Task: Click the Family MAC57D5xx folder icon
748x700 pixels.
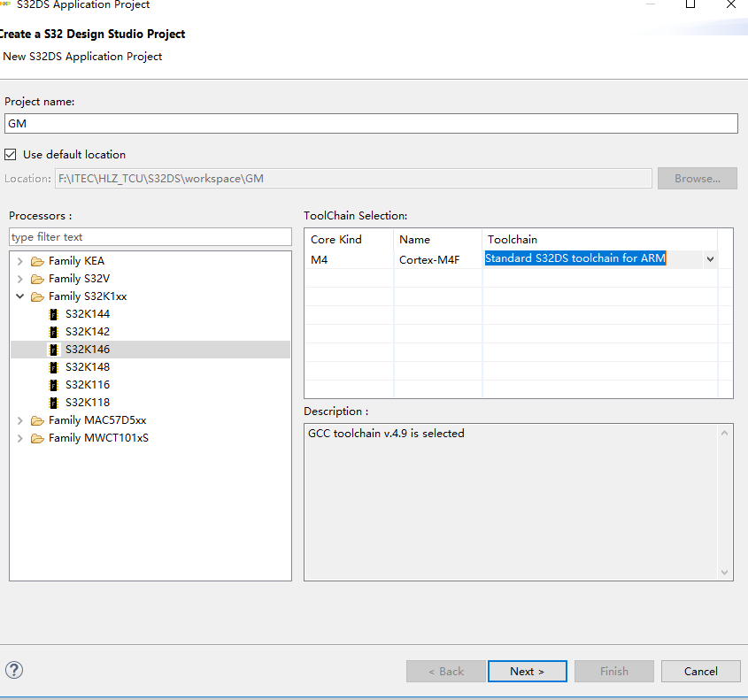Action: [37, 420]
